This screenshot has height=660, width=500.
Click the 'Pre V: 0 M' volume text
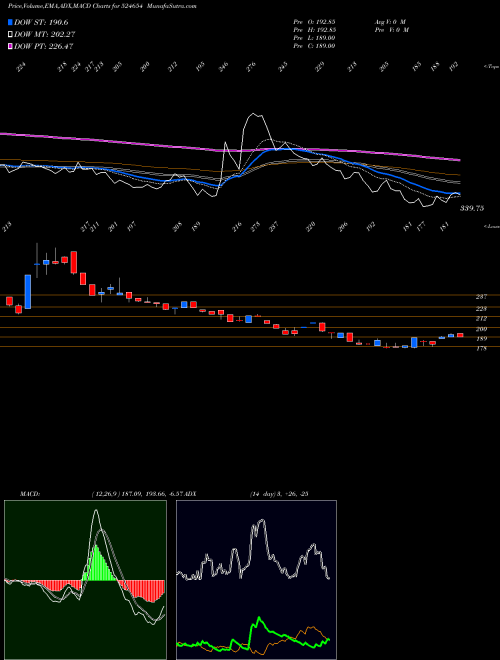[x=392, y=30]
